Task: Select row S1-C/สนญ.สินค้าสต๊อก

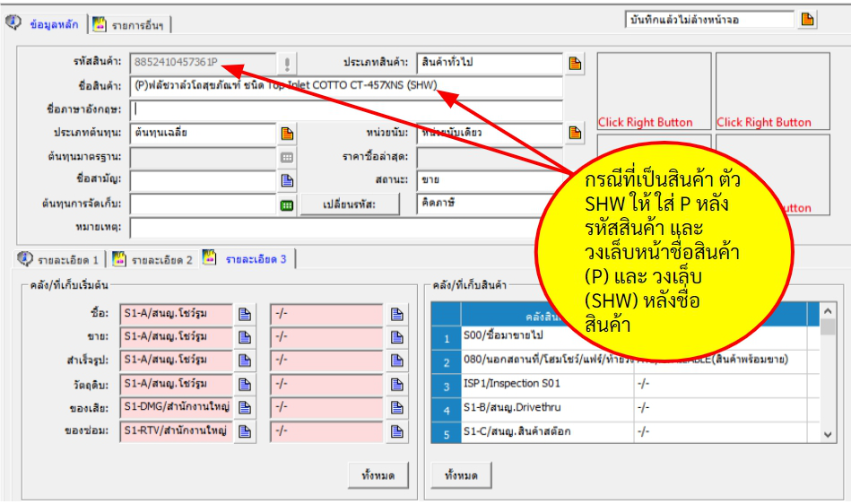Action: [625, 432]
